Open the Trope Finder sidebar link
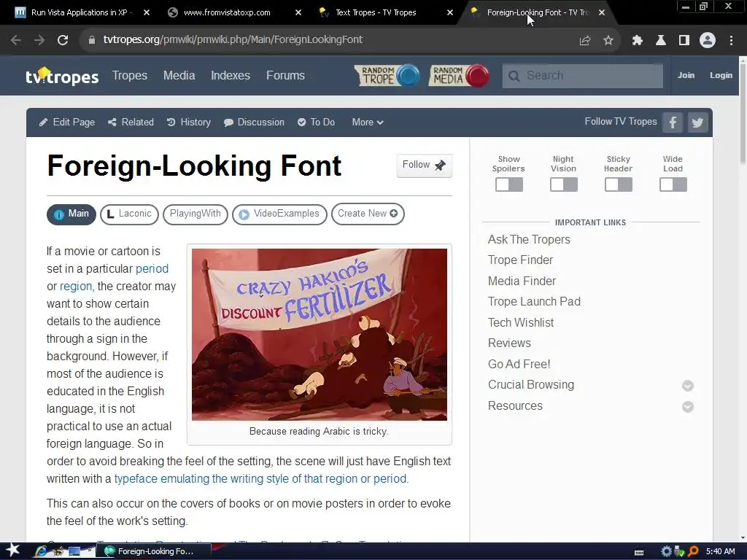 click(520, 260)
